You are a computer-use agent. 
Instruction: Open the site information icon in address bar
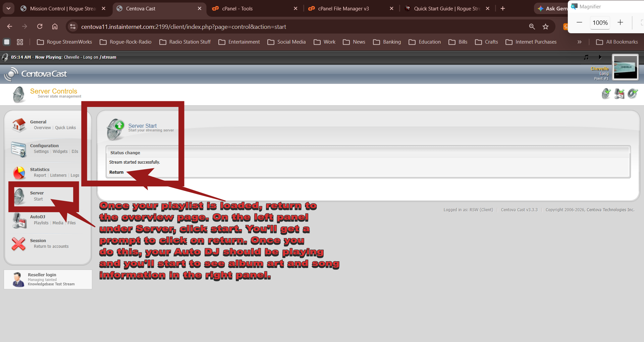pyautogui.click(x=73, y=26)
